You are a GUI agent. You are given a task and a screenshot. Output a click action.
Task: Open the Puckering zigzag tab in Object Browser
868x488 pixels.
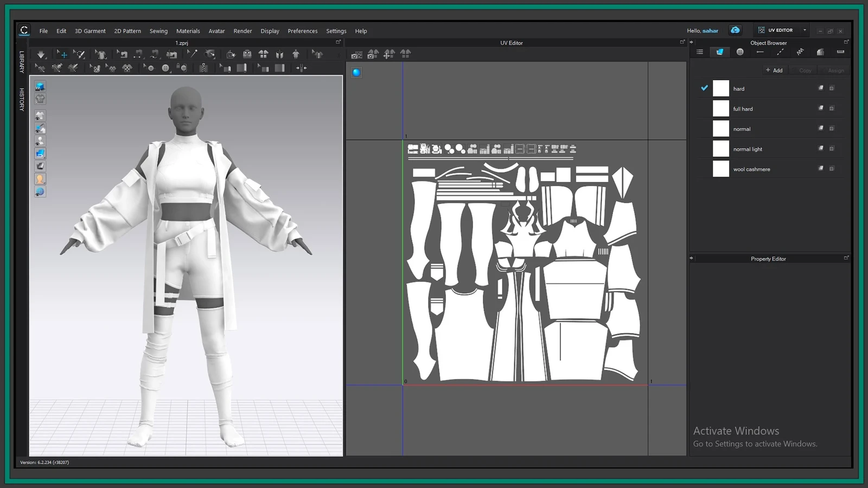[x=800, y=52]
